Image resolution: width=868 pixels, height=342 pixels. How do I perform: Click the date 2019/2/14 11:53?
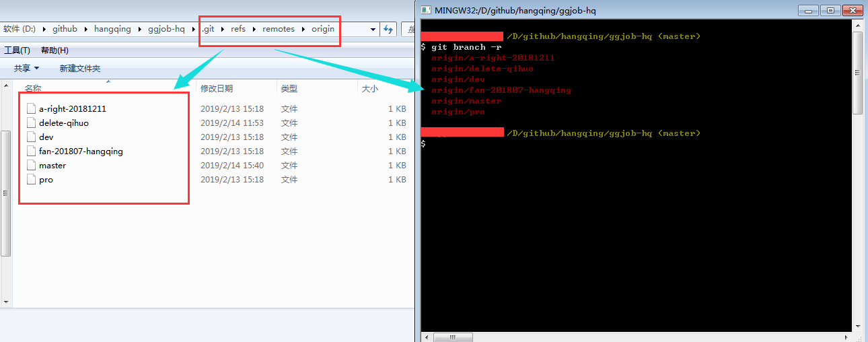point(232,123)
